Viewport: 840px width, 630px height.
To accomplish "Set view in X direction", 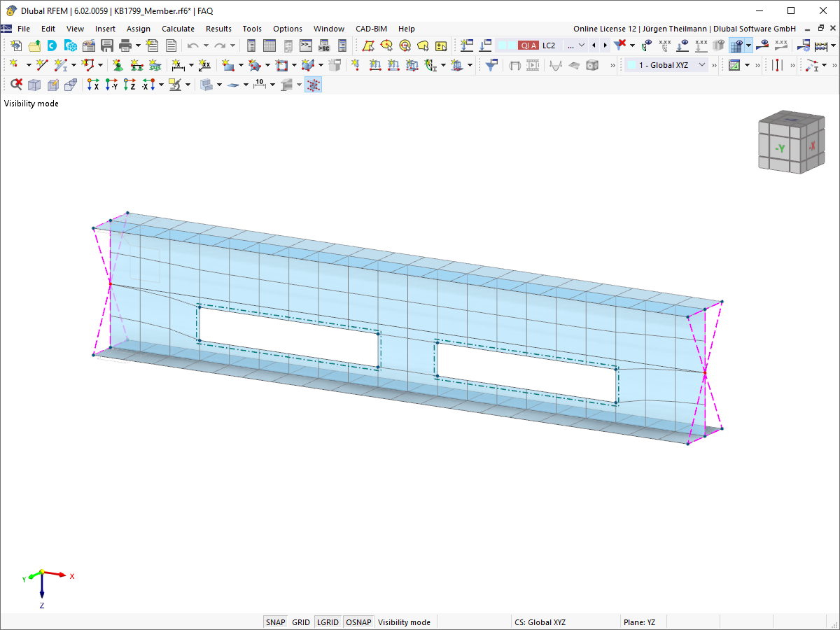I will point(93,85).
